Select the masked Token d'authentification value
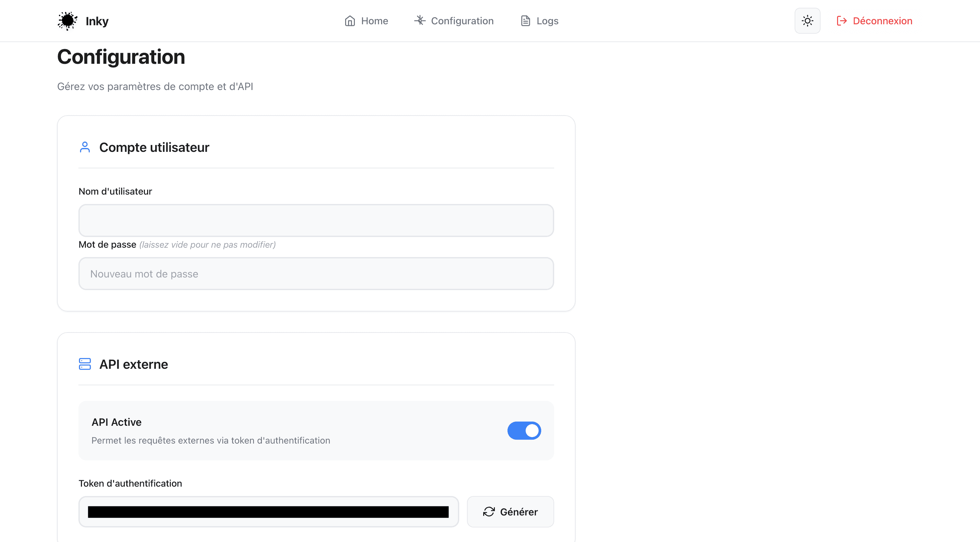 click(x=268, y=512)
